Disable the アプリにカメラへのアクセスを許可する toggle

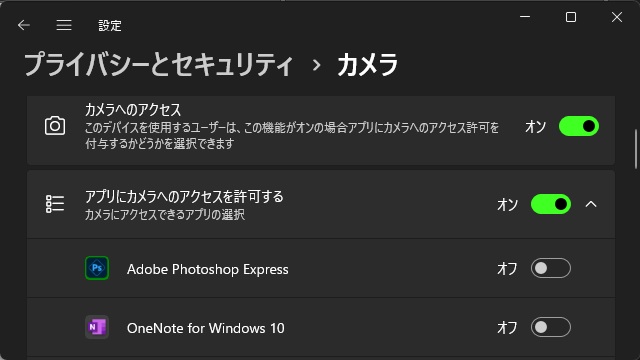[x=551, y=204]
